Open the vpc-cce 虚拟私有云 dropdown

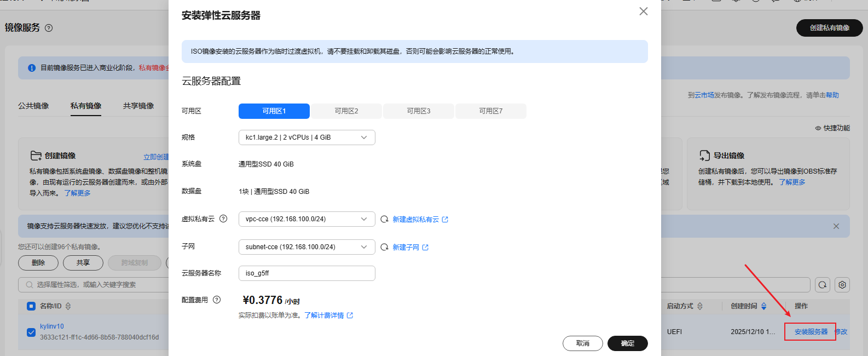pos(306,219)
